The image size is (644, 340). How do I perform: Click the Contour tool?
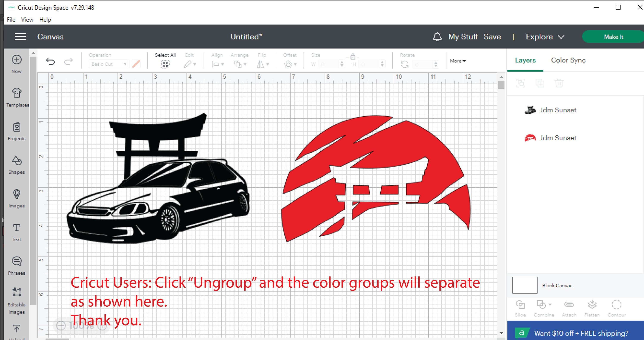tap(616, 309)
